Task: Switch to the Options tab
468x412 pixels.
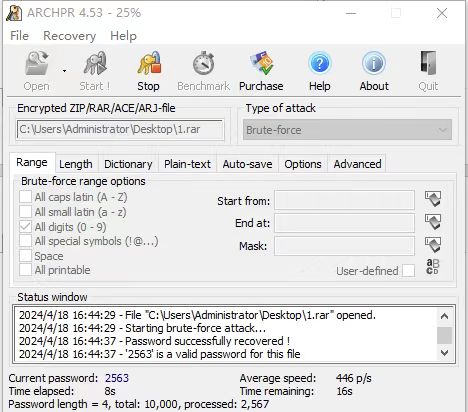Action: (303, 164)
